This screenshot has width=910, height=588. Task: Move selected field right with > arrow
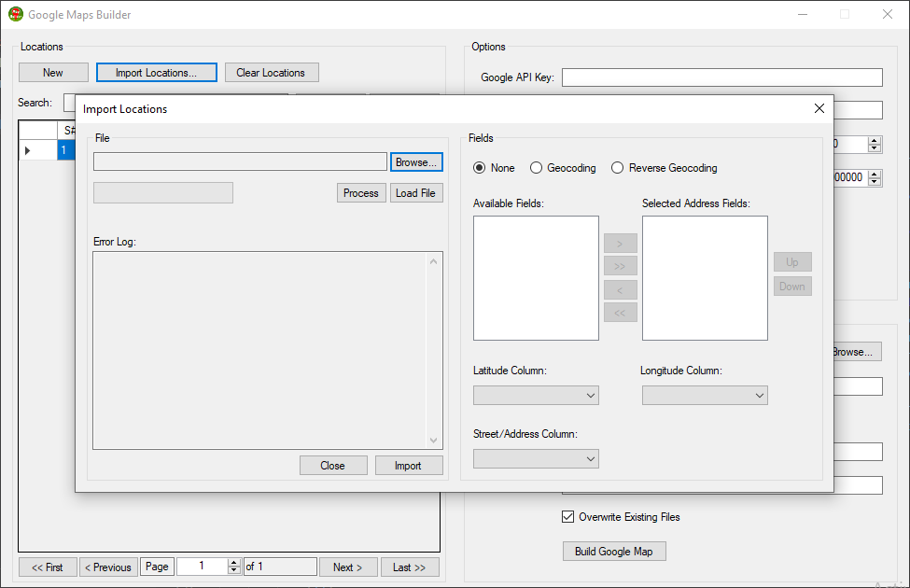620,243
